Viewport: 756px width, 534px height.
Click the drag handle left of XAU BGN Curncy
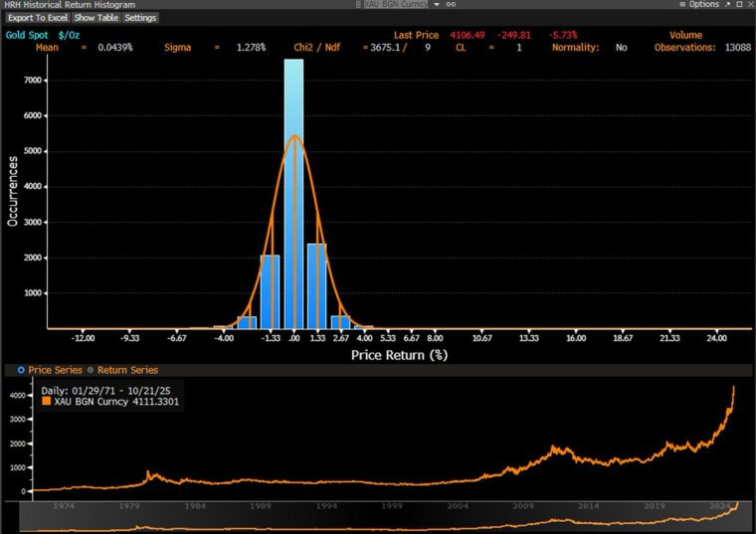click(358, 4)
